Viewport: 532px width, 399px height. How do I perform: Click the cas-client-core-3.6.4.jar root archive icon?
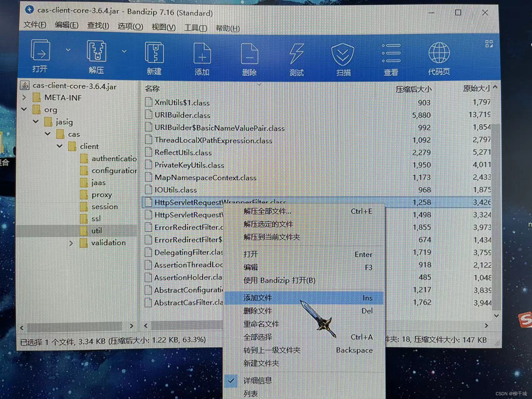pyautogui.click(x=25, y=85)
